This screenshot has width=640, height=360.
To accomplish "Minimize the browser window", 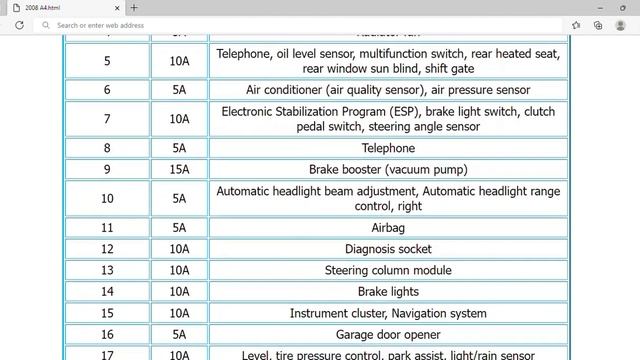I will tap(600, 8).
